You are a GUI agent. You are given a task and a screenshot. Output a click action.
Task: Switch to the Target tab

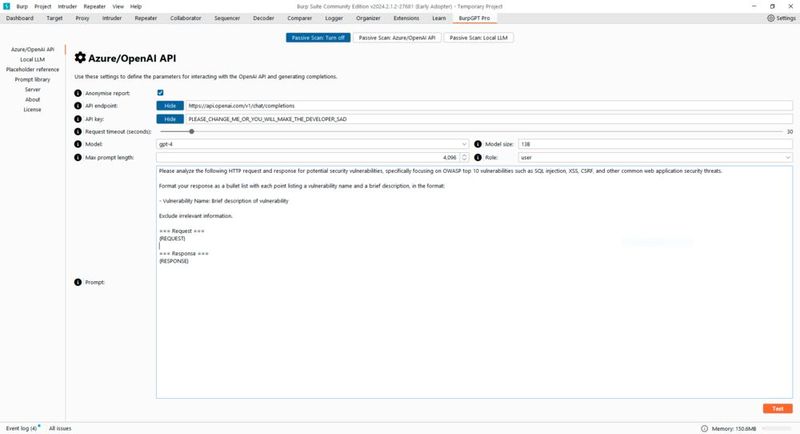55,18
